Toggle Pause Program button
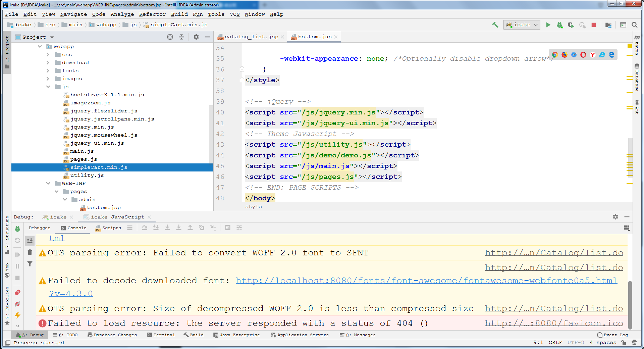The height and width of the screenshot is (349, 644). (17, 266)
